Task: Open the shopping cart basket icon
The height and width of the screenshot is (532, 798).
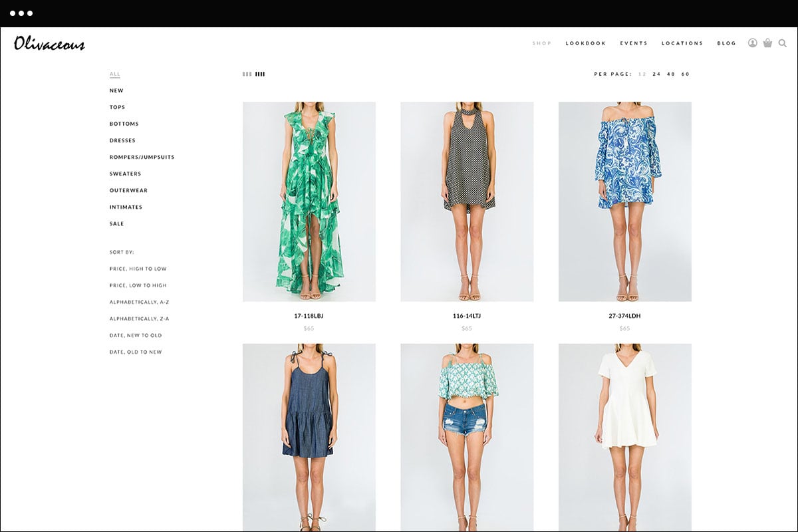Action: coord(767,43)
